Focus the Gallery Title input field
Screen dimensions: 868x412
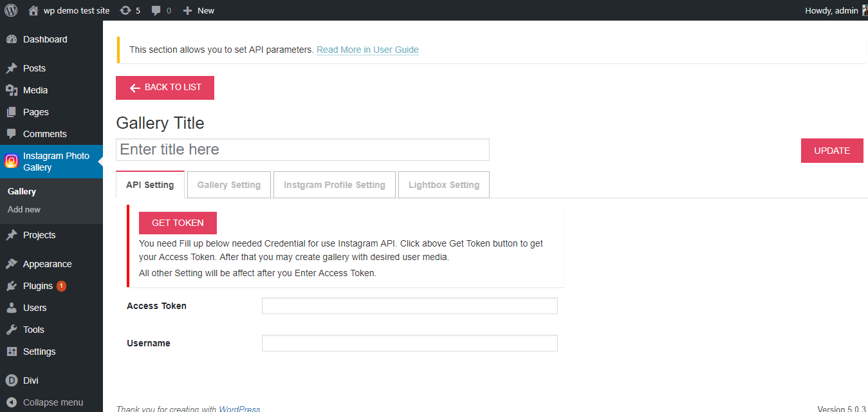click(x=302, y=149)
